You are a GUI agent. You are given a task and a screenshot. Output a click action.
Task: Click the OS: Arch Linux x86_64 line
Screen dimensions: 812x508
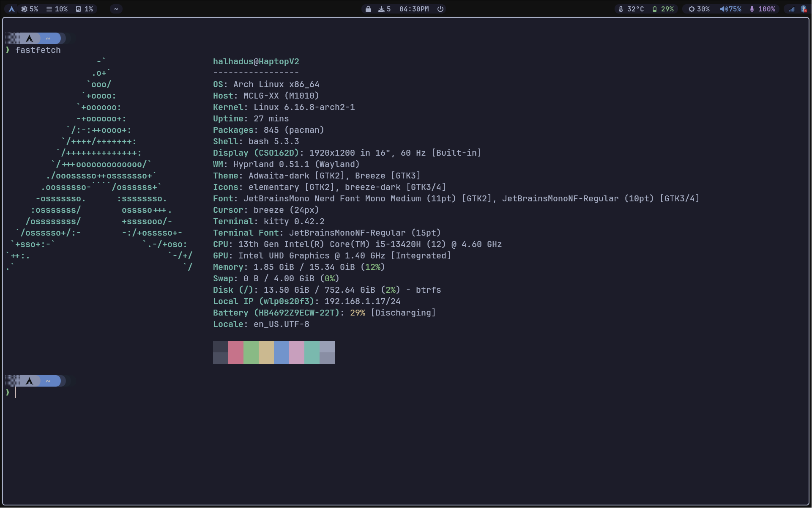click(x=266, y=85)
